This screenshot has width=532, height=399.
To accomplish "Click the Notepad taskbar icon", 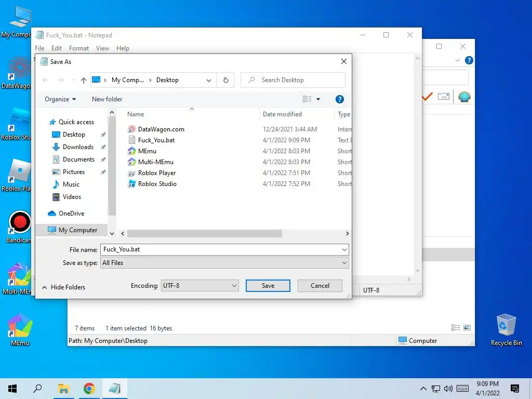I will 115,389.
